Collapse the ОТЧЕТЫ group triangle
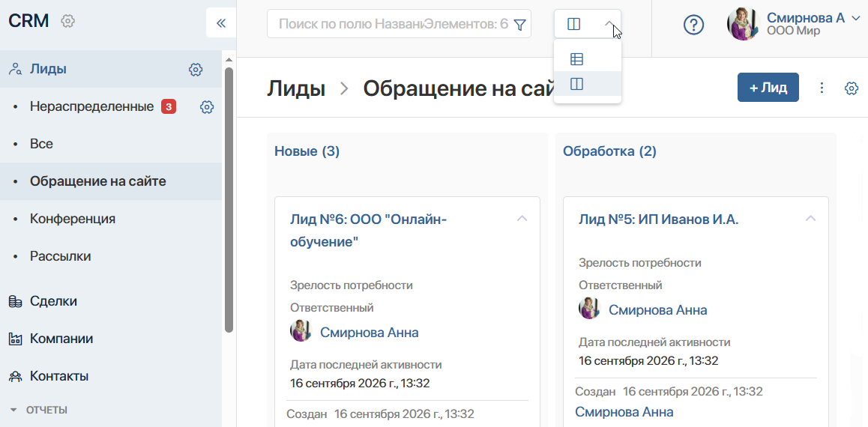Image resolution: width=868 pixels, height=427 pixels. 13,411
